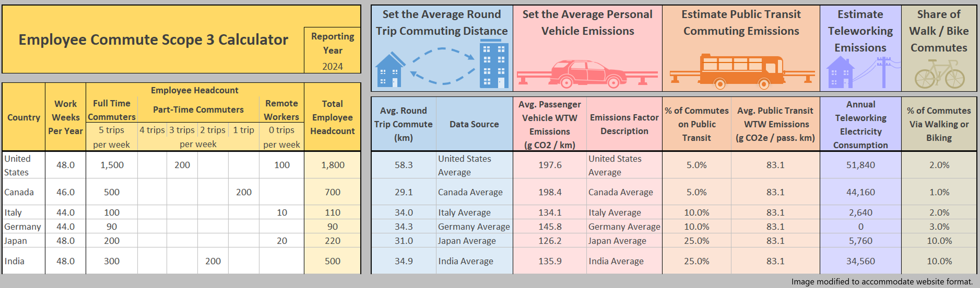Select United States teleworking consumption 51,840
The image size is (980, 288).
pyautogui.click(x=860, y=165)
